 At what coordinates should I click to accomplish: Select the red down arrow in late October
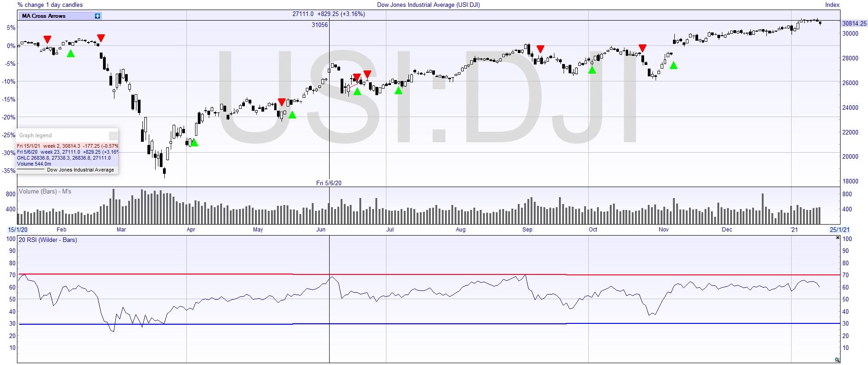pyautogui.click(x=643, y=48)
